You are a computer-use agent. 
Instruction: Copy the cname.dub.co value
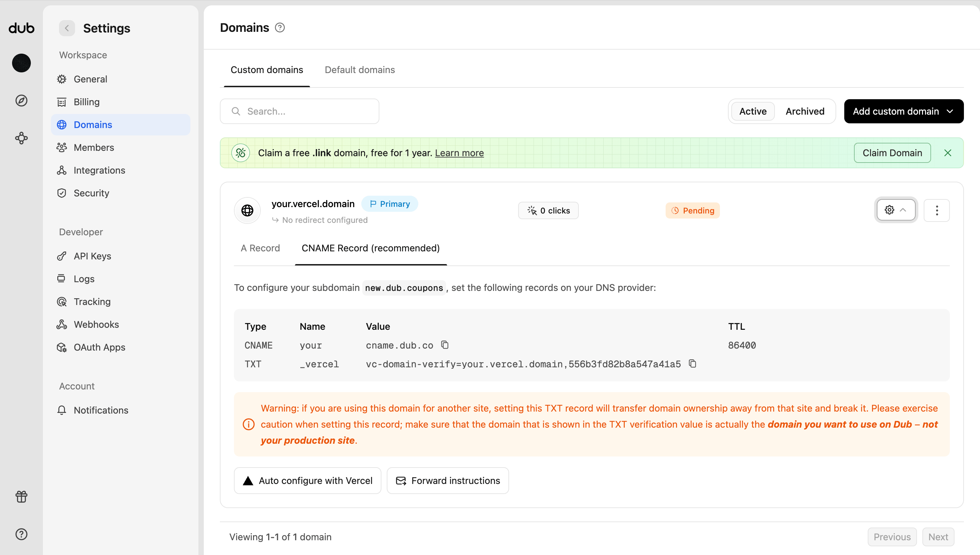[x=444, y=345]
